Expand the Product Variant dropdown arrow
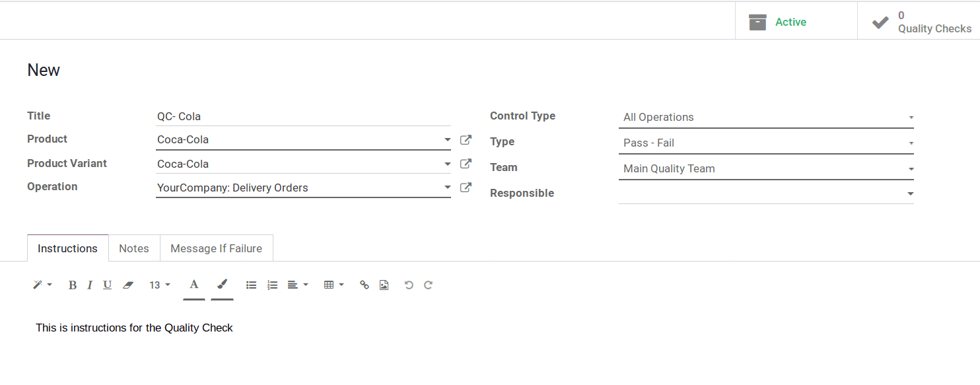Screen dimensions: 980x385 447,164
